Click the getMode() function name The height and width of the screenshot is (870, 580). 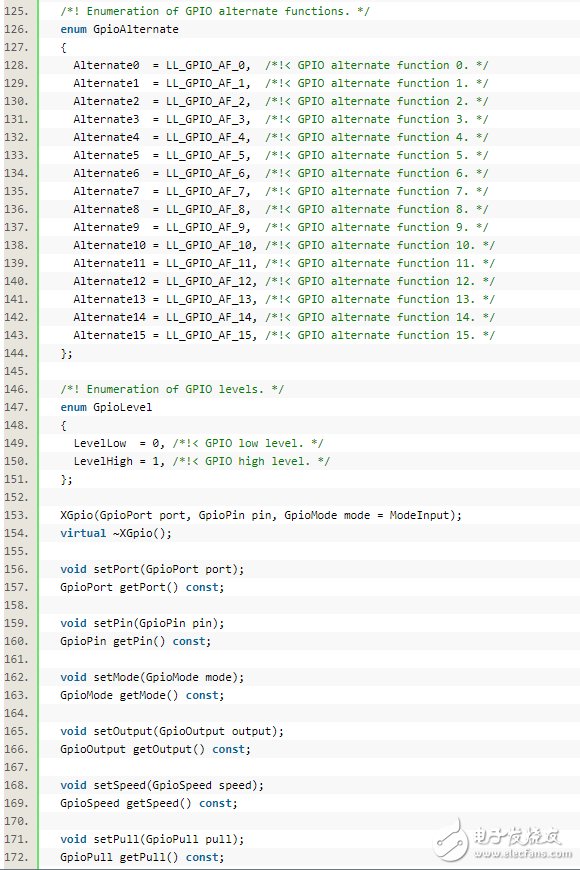pos(149,695)
